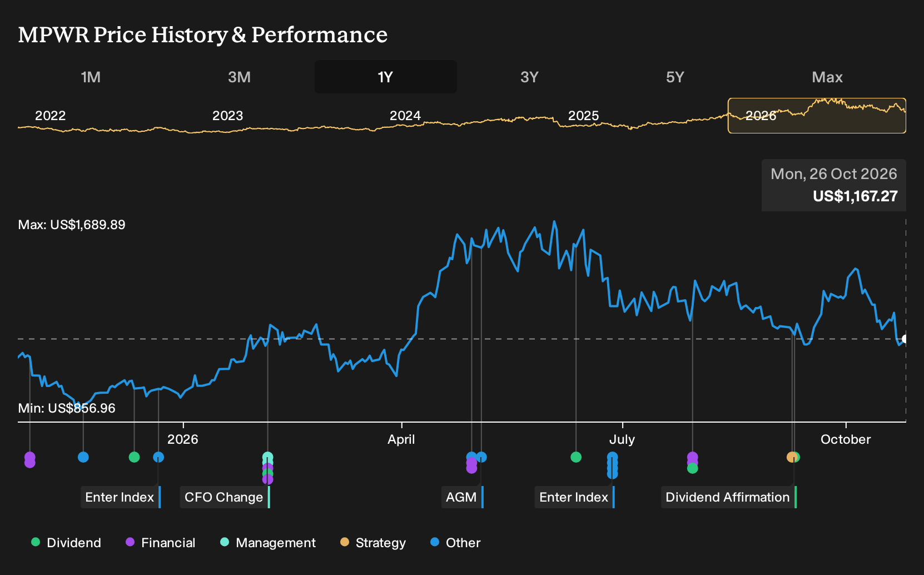Click the green dot below purple after July
Image resolution: width=924 pixels, height=575 pixels.
692,468
